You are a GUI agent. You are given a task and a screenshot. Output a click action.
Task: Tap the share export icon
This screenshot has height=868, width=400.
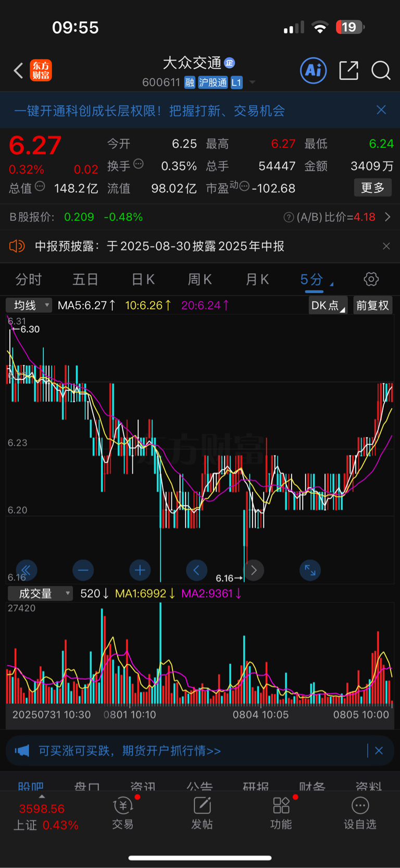click(348, 70)
